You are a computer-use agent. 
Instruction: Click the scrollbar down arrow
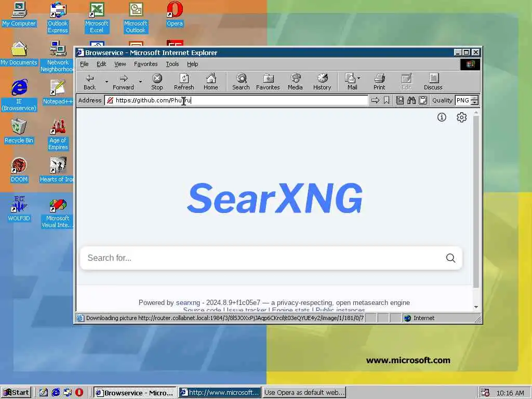coord(476,307)
